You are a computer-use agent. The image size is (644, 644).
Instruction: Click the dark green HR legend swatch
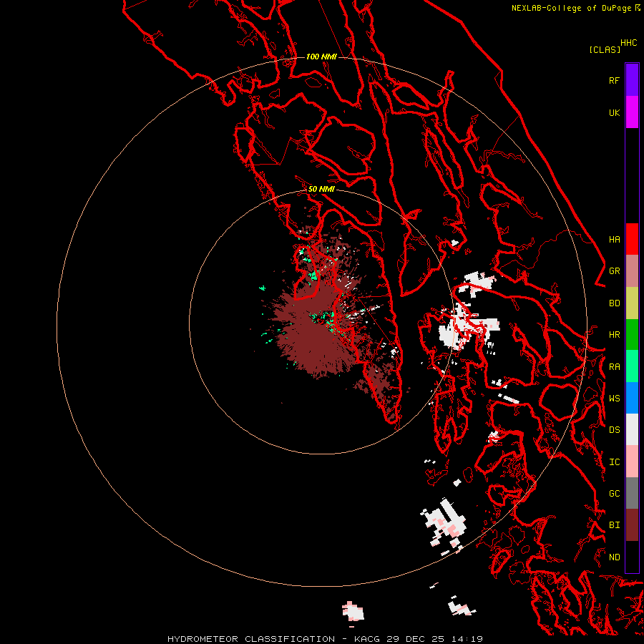632,334
